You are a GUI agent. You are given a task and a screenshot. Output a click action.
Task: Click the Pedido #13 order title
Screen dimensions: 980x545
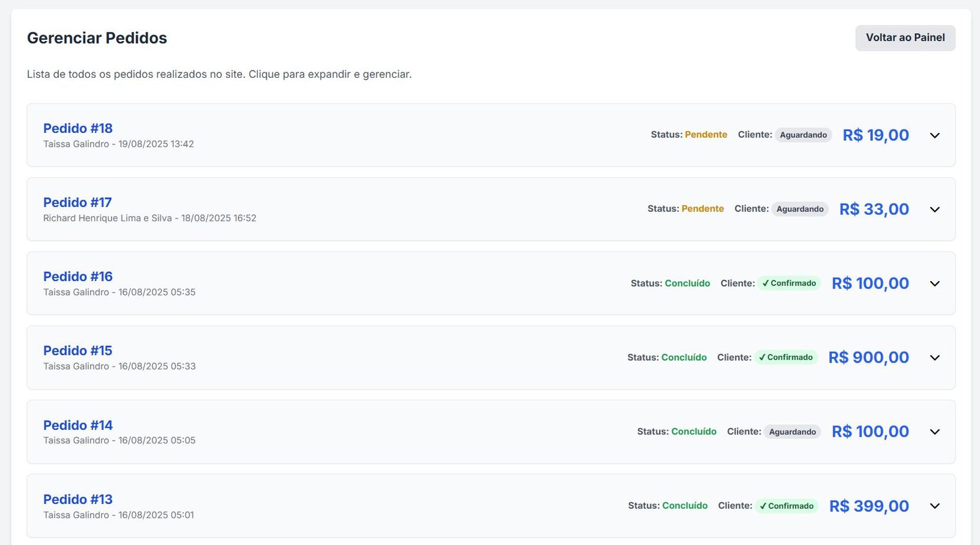78,499
